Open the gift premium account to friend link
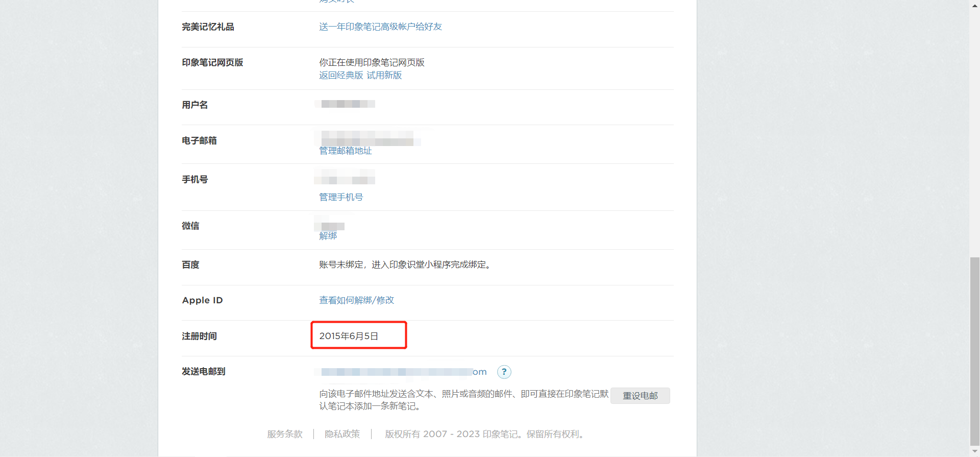 tap(380, 27)
